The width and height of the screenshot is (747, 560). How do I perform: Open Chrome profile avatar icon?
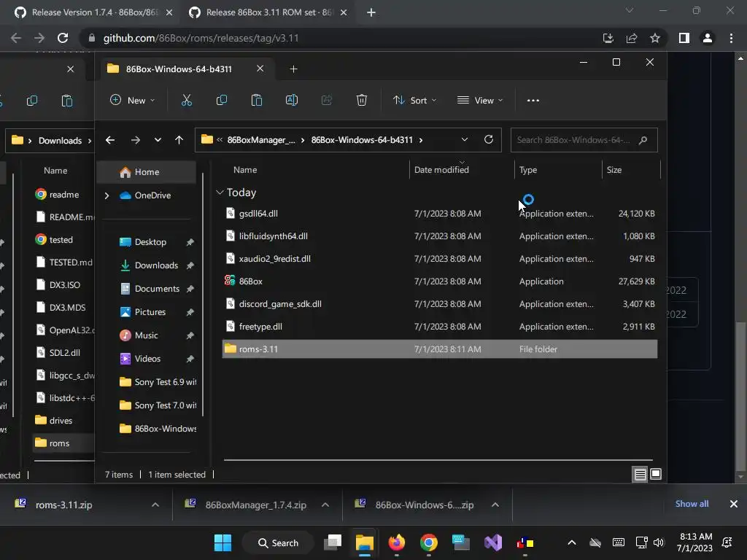(708, 38)
